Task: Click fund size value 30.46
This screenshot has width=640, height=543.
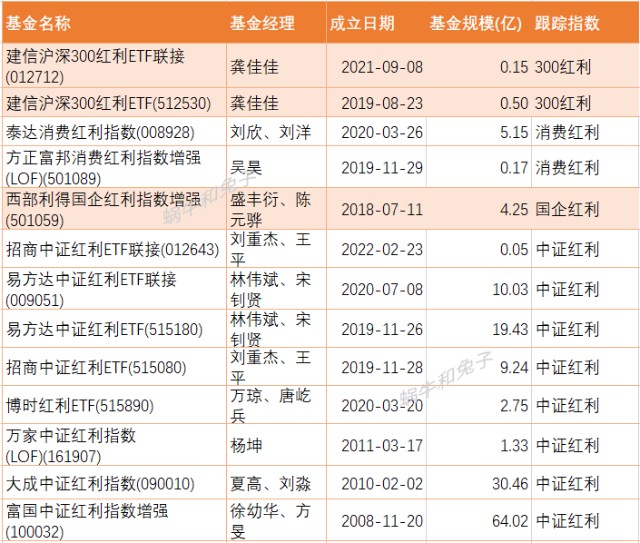Action: click(511, 484)
